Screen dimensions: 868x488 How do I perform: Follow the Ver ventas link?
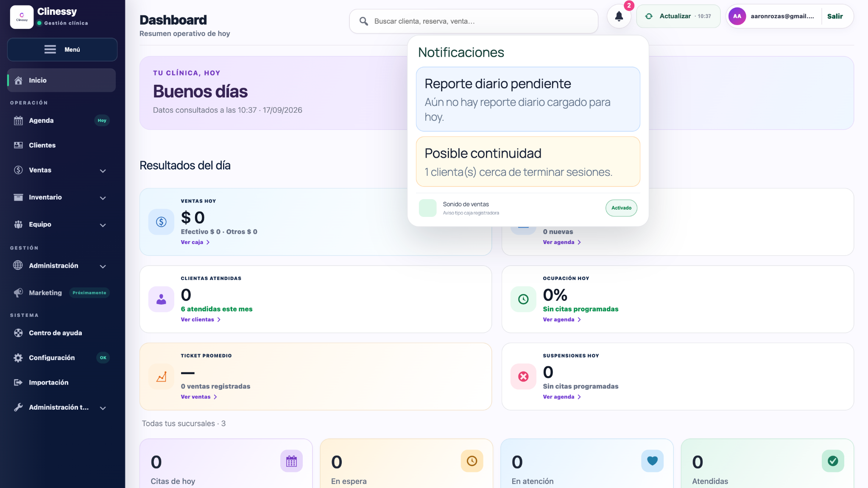point(199,397)
